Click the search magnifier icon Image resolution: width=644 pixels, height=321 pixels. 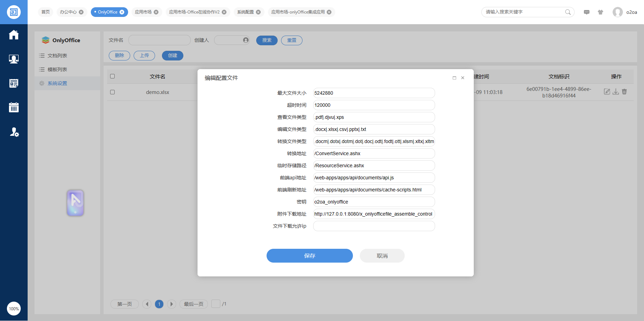coord(568,12)
